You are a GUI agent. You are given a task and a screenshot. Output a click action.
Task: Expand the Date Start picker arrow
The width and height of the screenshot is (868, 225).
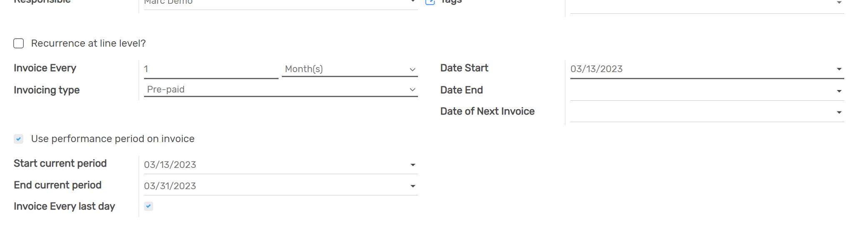pos(839,69)
